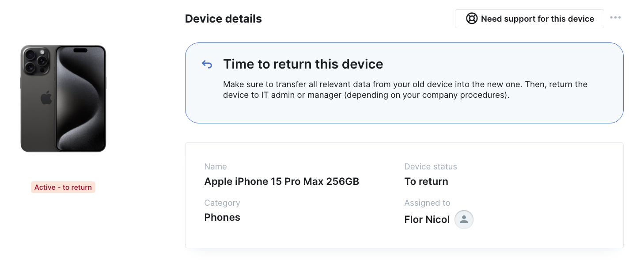Click the lifebuoy support icon

(472, 19)
